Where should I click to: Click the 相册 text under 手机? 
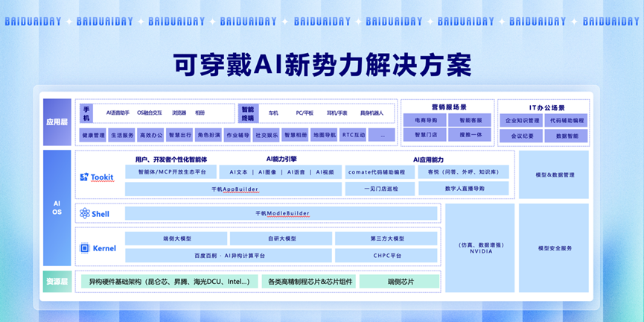coord(200,113)
